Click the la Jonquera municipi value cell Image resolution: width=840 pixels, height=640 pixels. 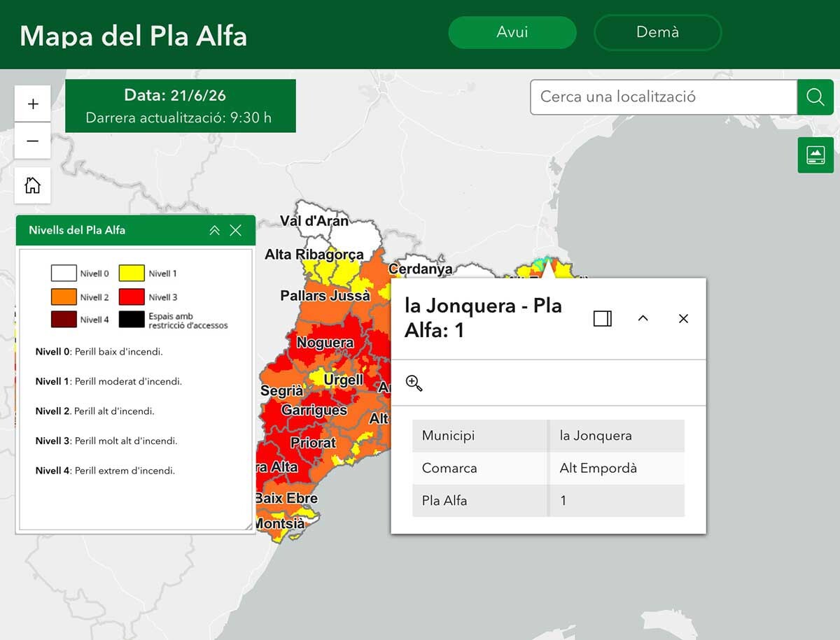[617, 436]
